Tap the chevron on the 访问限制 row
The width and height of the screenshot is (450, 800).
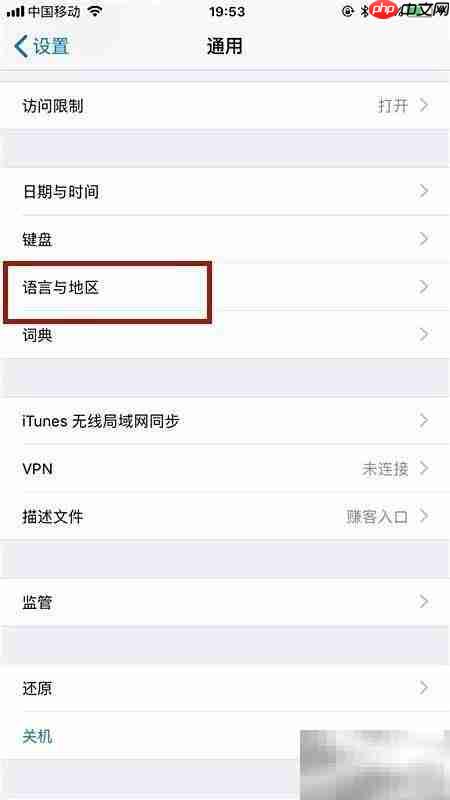pyautogui.click(x=423, y=105)
